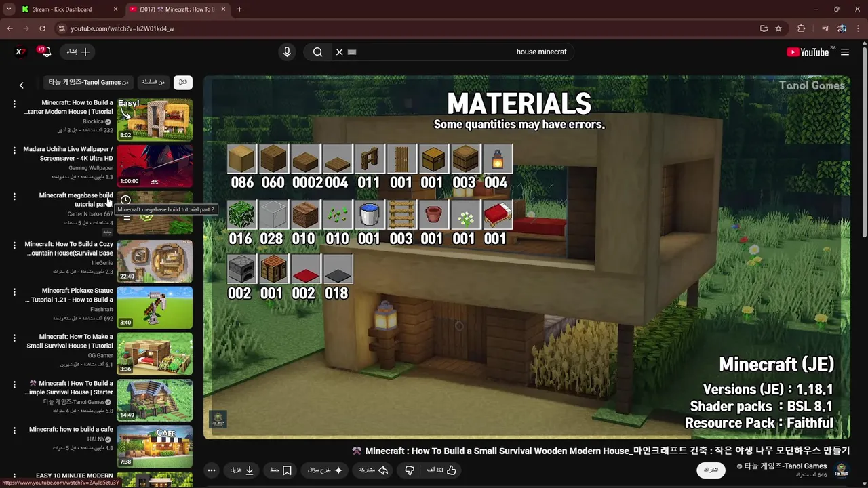The image size is (868, 488).
Task: Open the Madara Uchiha Live Wallpaper thumbnail
Action: tap(155, 165)
